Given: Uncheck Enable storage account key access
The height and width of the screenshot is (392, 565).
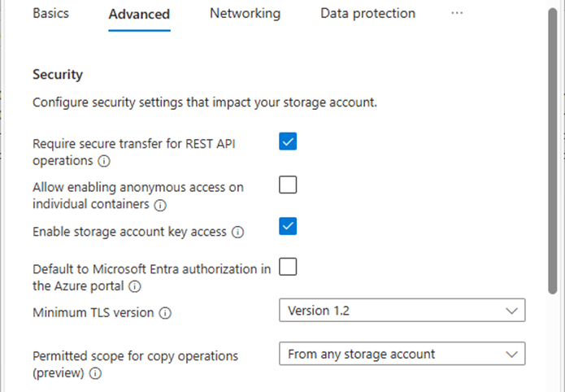Looking at the screenshot, I should pyautogui.click(x=288, y=226).
